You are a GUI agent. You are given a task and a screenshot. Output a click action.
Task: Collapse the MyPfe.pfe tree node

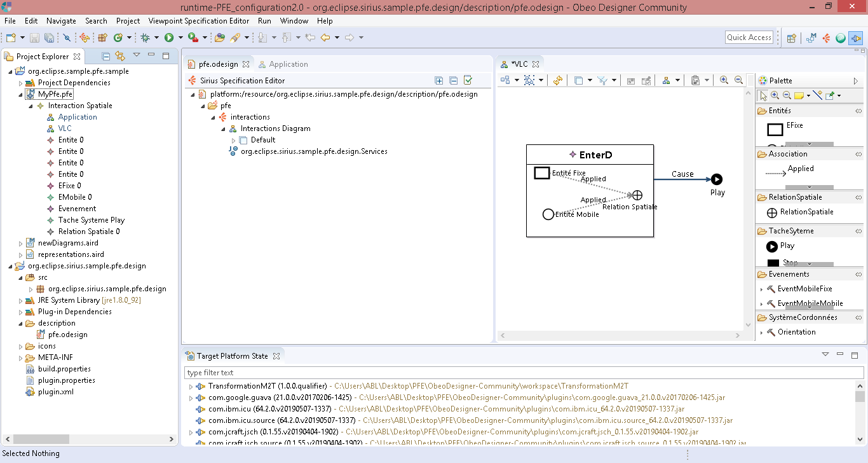pos(20,94)
